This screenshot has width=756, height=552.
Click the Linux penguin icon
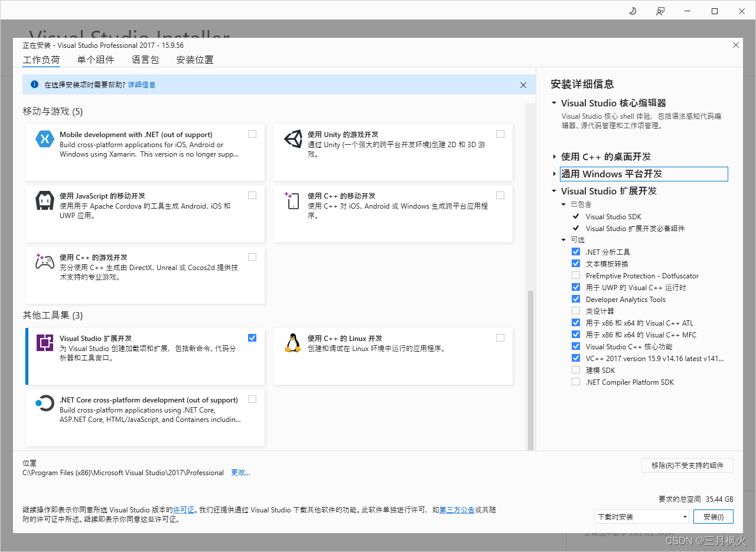(x=293, y=343)
